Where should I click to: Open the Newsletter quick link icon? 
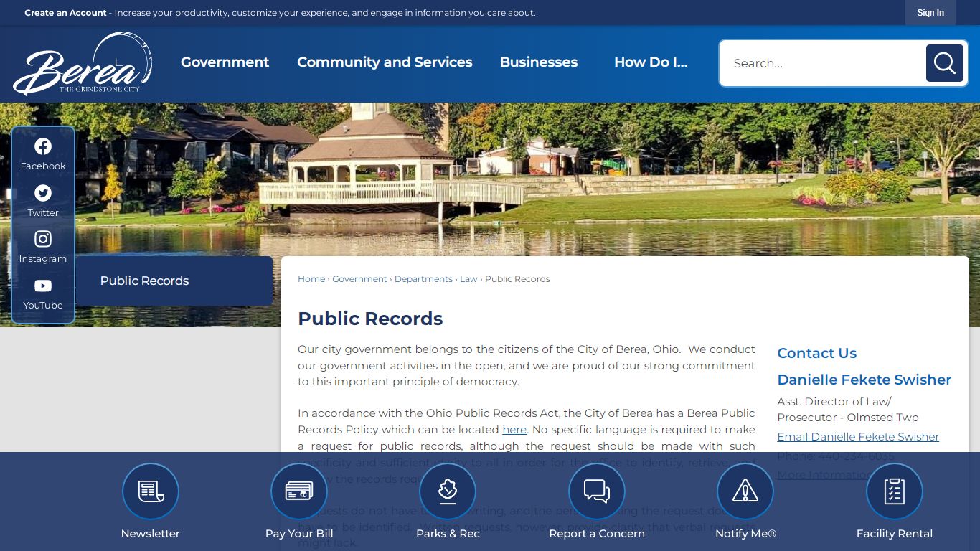(x=151, y=491)
